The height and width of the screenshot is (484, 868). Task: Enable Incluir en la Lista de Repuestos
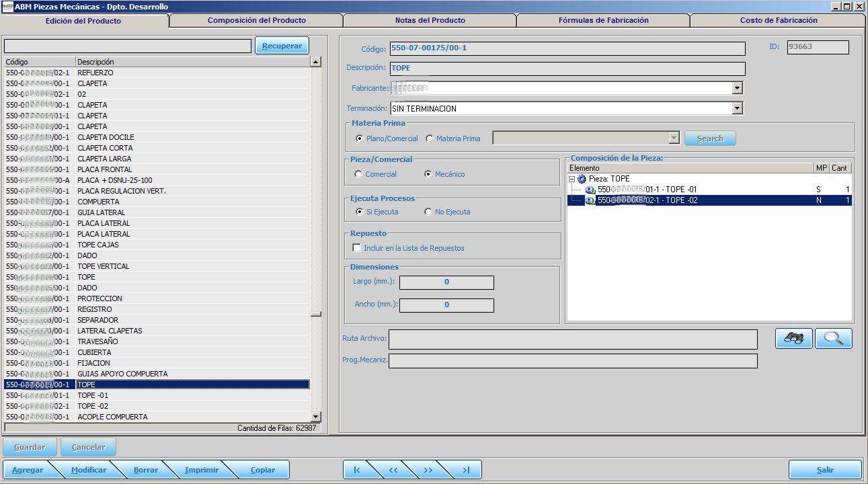[x=356, y=248]
